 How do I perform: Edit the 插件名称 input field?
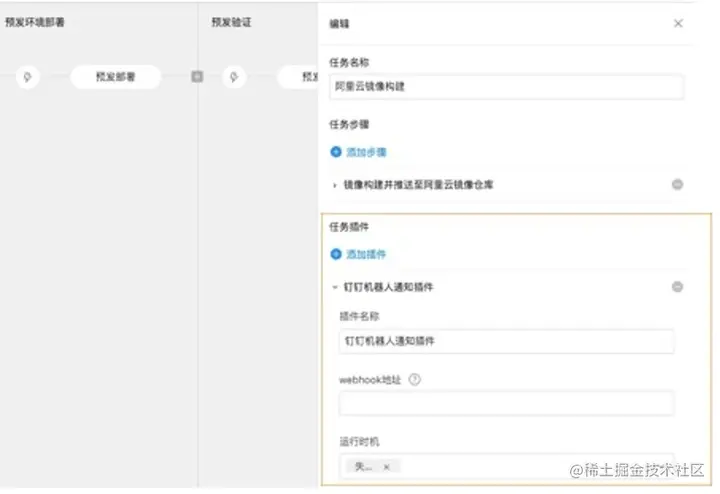point(506,341)
